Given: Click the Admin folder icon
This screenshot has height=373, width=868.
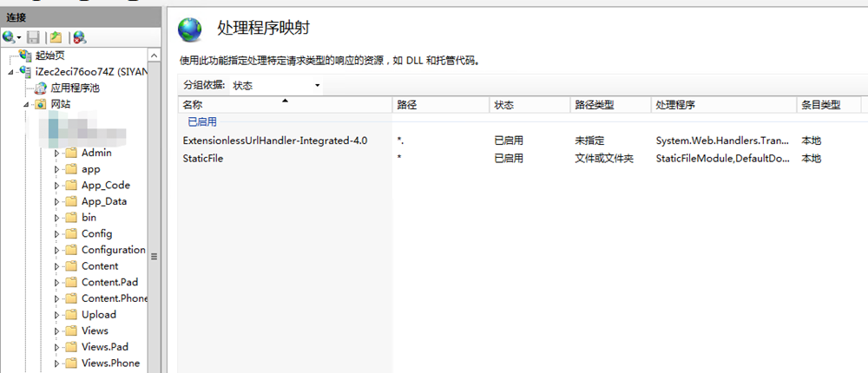Looking at the screenshot, I should 70,153.
